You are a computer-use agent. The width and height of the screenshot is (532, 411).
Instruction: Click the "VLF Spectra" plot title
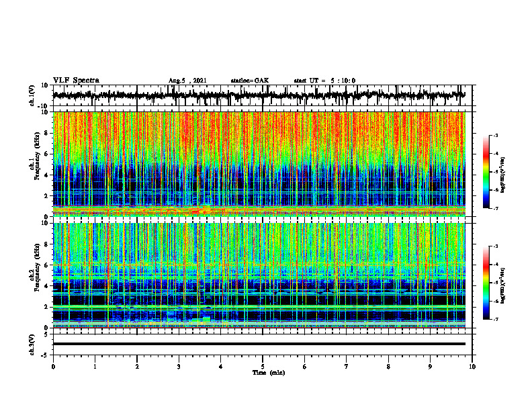coord(76,81)
